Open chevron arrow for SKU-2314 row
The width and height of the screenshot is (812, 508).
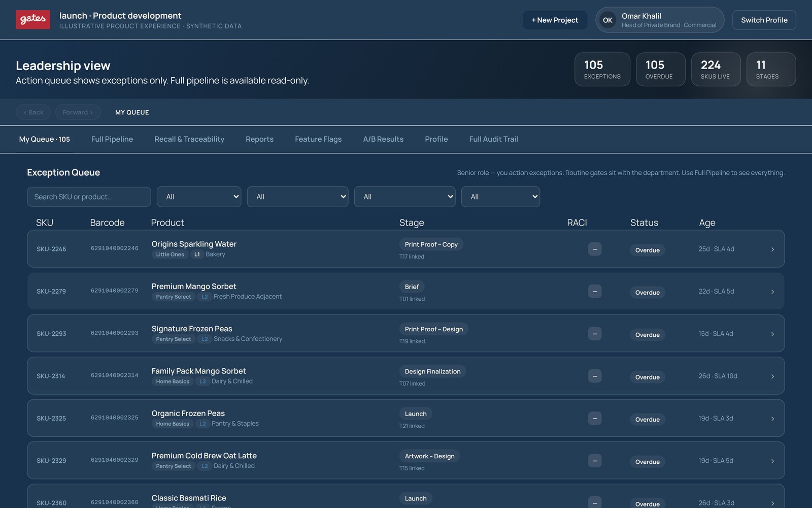click(x=772, y=376)
